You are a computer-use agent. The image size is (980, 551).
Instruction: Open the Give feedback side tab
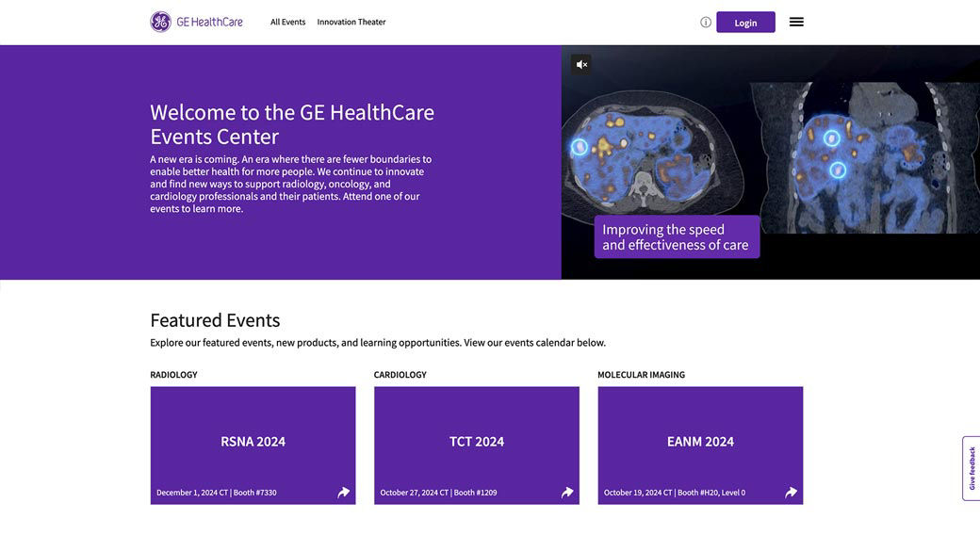[972, 468]
